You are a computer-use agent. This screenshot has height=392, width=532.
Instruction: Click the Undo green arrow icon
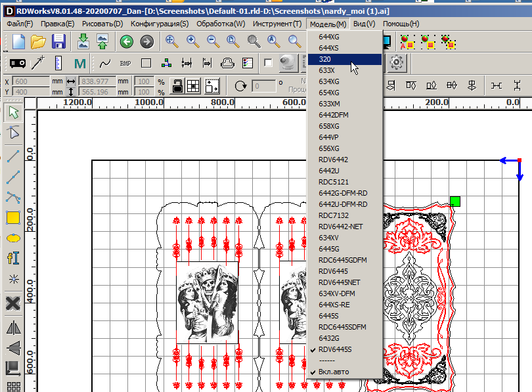[126, 41]
